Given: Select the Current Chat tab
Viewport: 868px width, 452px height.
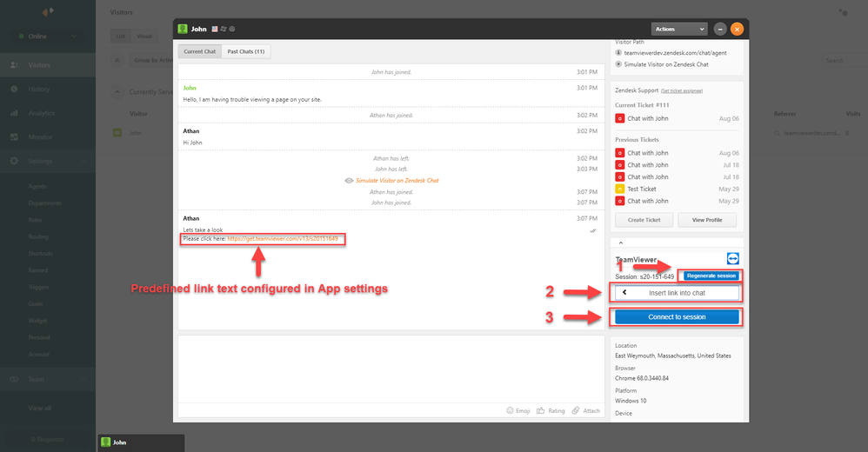Looking at the screenshot, I should [199, 51].
